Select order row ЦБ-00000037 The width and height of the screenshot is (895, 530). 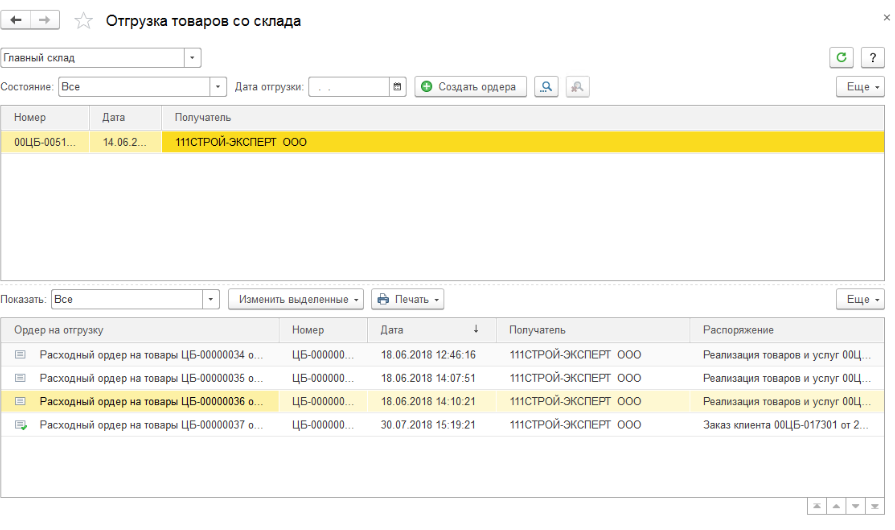click(150, 425)
